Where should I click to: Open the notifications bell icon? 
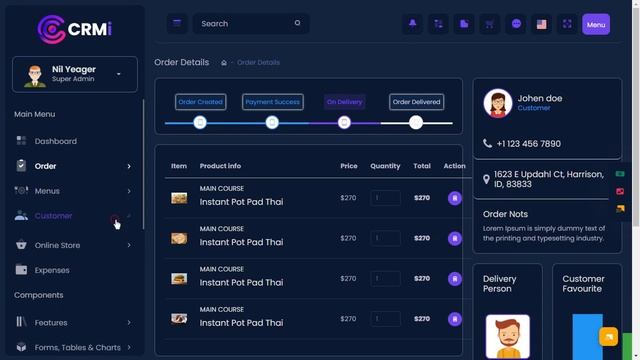click(x=413, y=24)
